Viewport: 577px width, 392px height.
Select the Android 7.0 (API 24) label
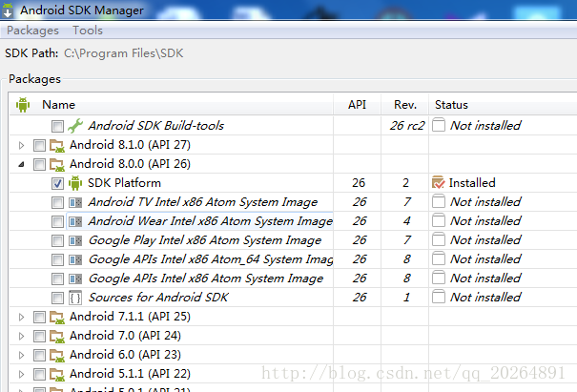pos(125,336)
